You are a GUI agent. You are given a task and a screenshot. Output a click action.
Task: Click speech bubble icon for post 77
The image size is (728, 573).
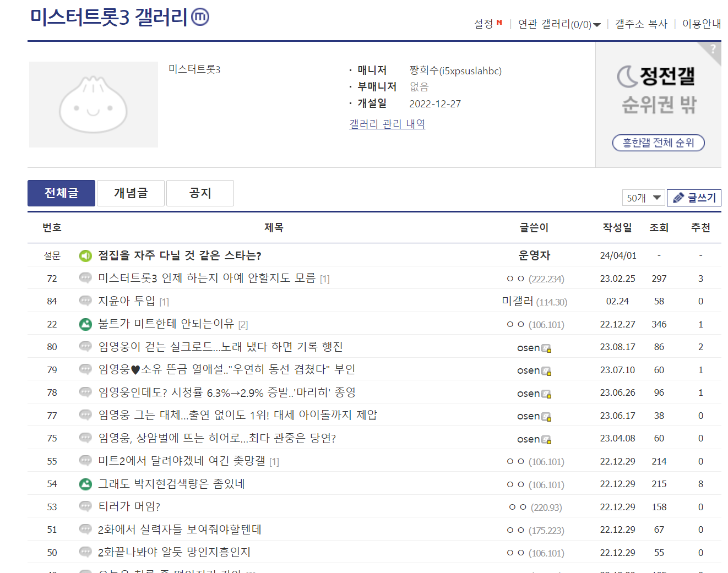point(85,415)
